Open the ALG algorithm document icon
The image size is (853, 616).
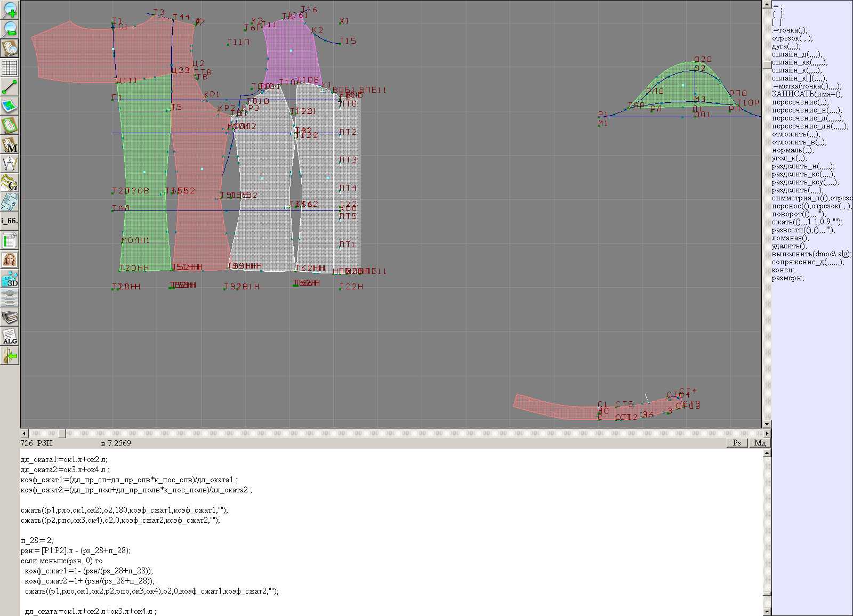pos(10,337)
